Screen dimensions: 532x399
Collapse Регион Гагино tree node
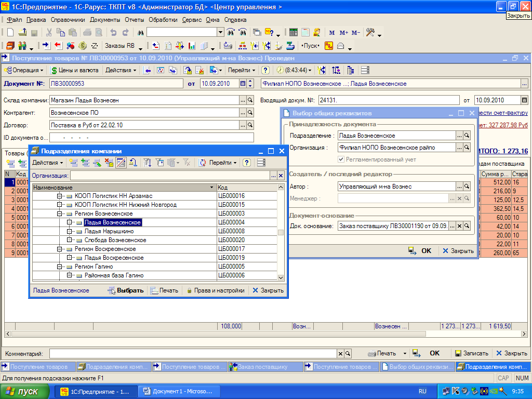click(x=59, y=267)
